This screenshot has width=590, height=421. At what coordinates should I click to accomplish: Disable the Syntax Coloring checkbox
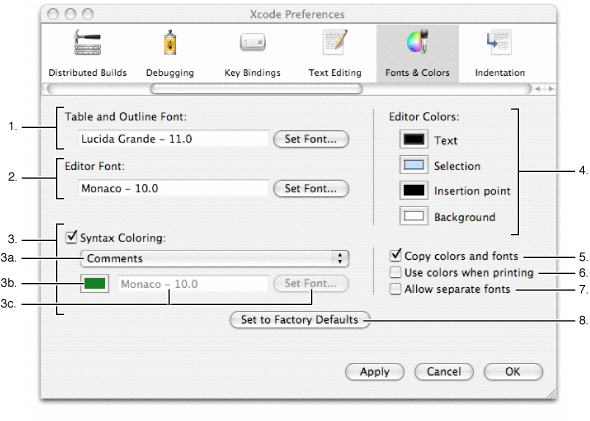pos(71,237)
